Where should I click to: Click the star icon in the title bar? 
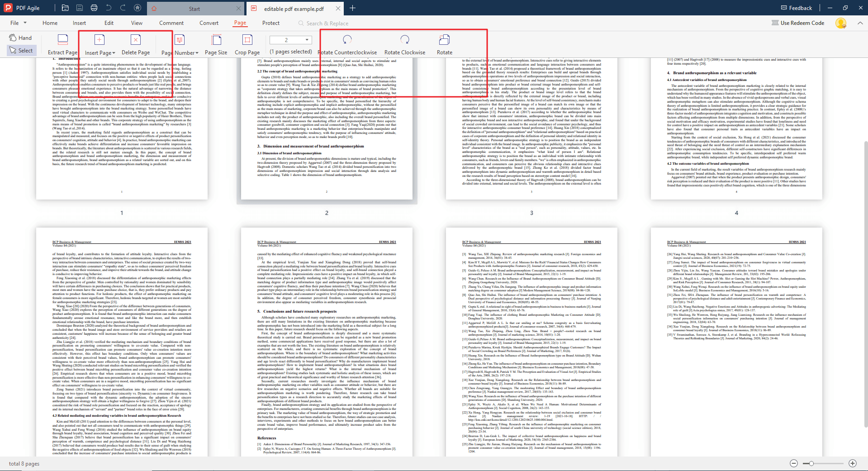[x=138, y=8]
